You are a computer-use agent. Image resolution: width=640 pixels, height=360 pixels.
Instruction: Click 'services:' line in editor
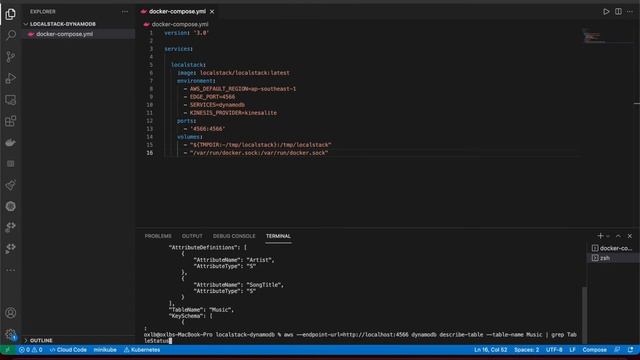tap(178, 49)
